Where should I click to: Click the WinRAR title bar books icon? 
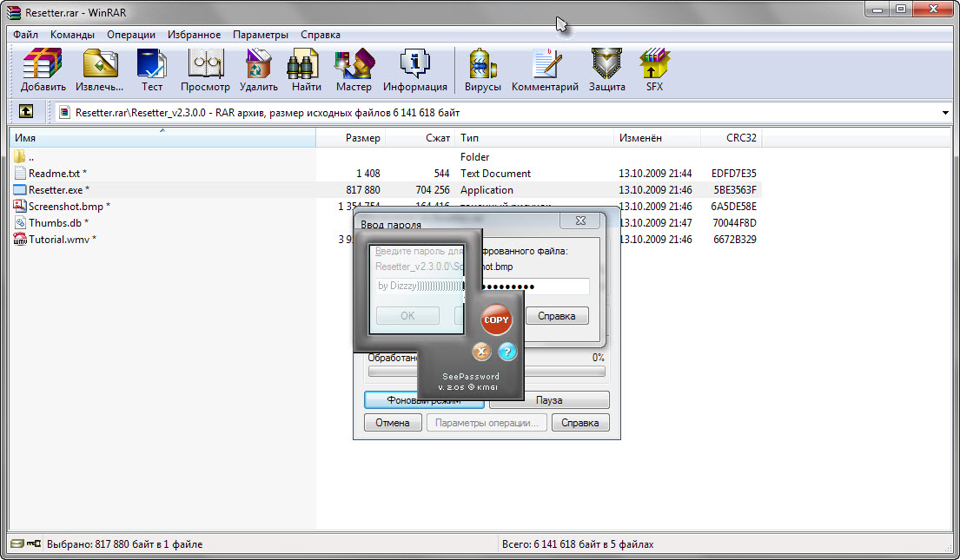(14, 12)
